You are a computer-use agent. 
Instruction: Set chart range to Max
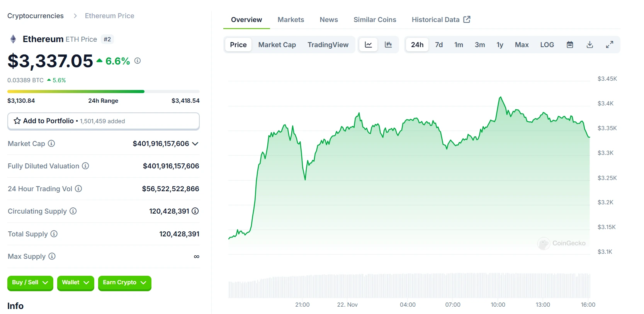point(522,45)
